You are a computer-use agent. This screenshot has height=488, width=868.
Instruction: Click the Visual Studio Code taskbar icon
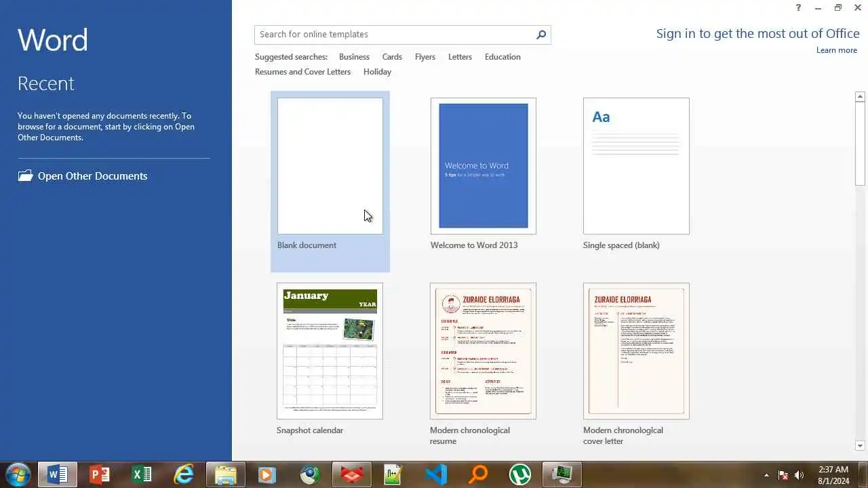click(436, 474)
